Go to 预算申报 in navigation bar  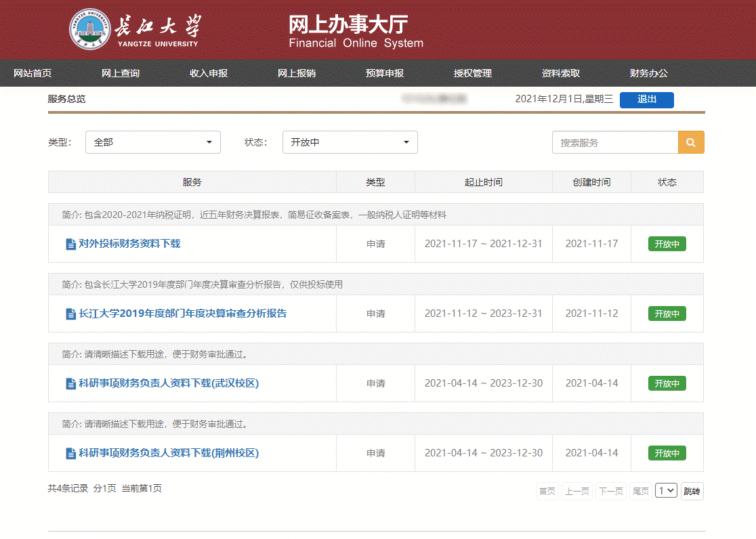coord(385,73)
